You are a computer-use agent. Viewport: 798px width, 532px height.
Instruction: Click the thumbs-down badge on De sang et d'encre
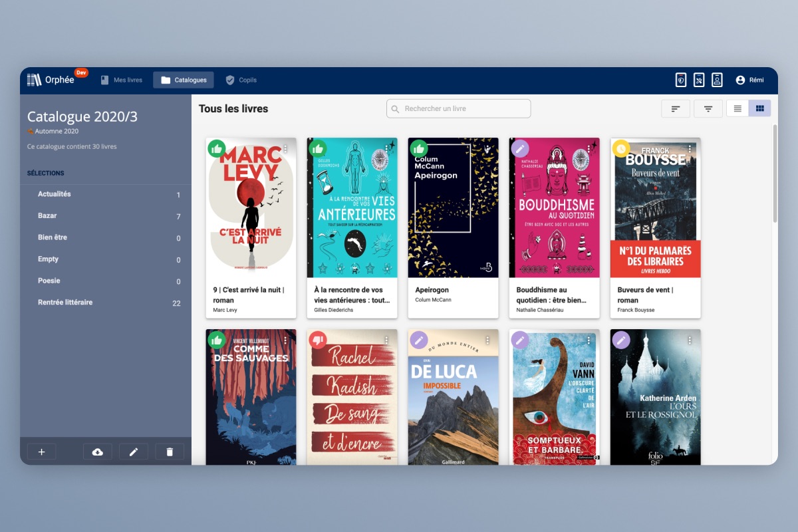point(317,340)
